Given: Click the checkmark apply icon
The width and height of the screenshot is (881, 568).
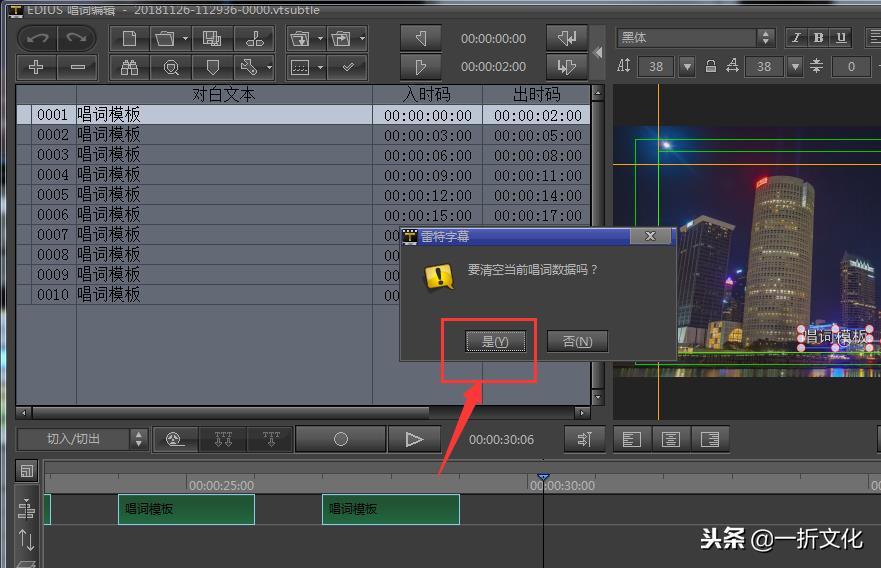Looking at the screenshot, I should pos(348,67).
